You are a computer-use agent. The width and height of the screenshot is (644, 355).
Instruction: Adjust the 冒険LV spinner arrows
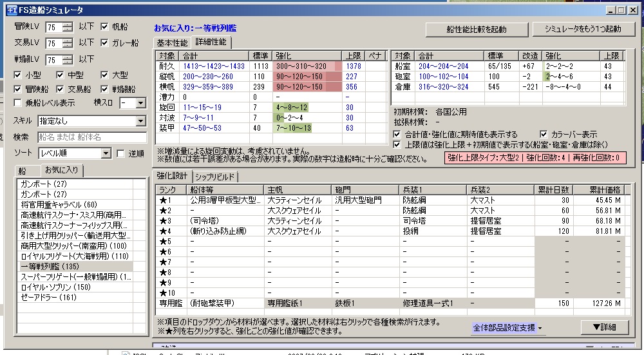[x=68, y=27]
